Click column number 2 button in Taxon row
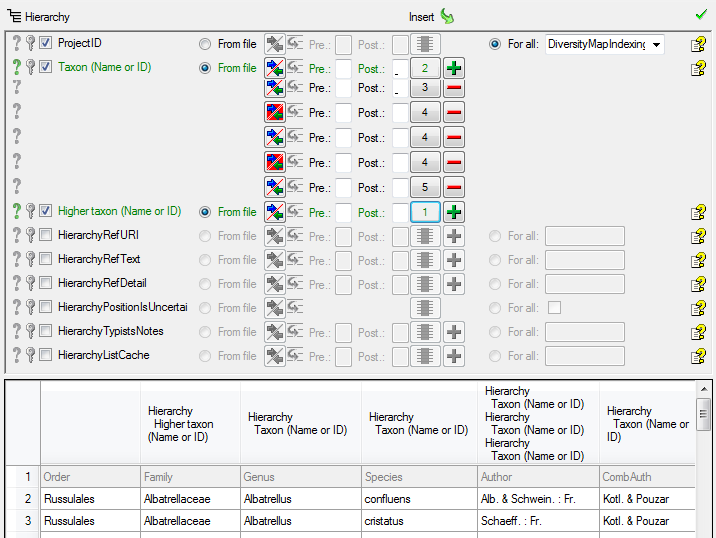The width and height of the screenshot is (716, 538). pyautogui.click(x=425, y=68)
